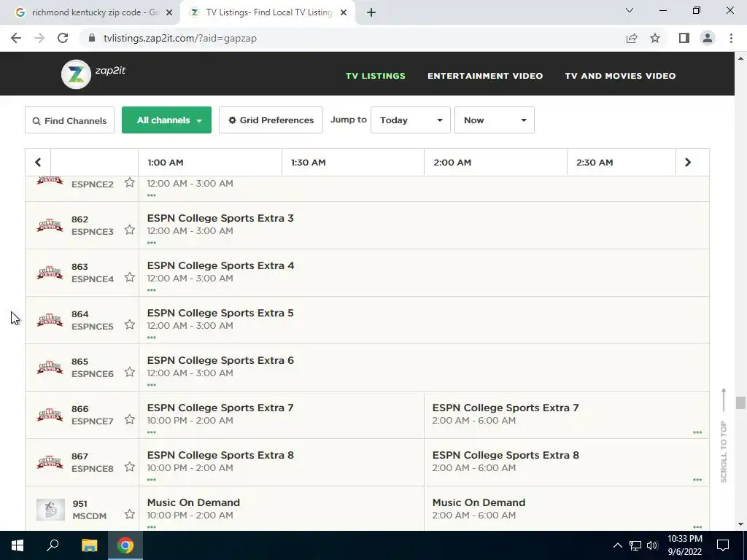
Task: Favorite channel 862 ESPNCE3 with star
Action: point(130,230)
